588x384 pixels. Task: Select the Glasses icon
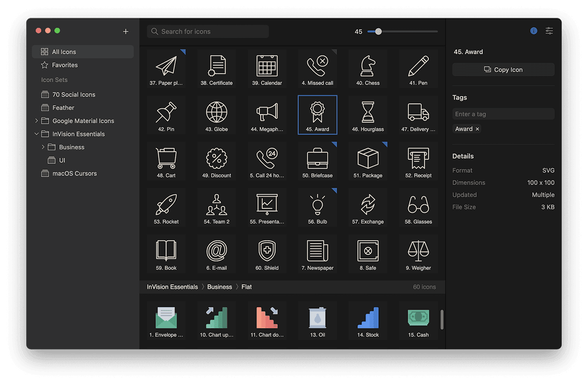(x=418, y=208)
